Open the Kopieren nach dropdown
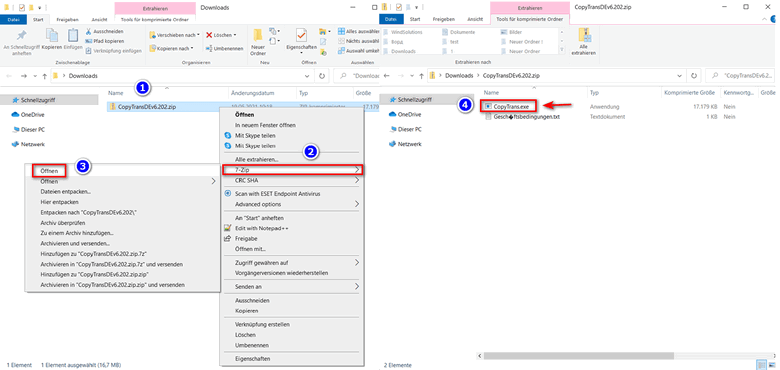Image resolution: width=780 pixels, height=370 pixels. (x=172, y=48)
